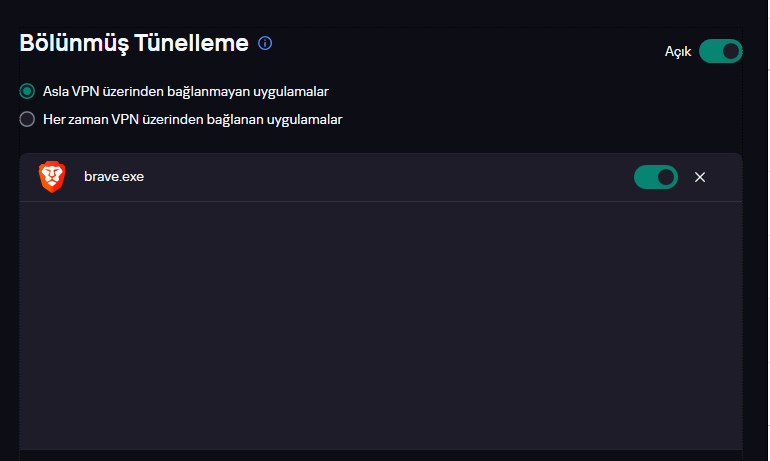Select the "Her zaman VPN üzerinden" radio button
The image size is (770, 461).
pos(27,119)
